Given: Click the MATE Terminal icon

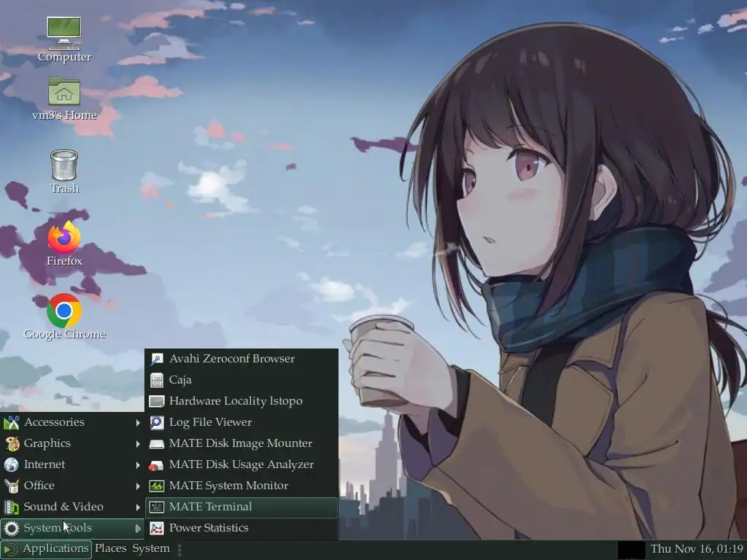Looking at the screenshot, I should click(x=157, y=507).
